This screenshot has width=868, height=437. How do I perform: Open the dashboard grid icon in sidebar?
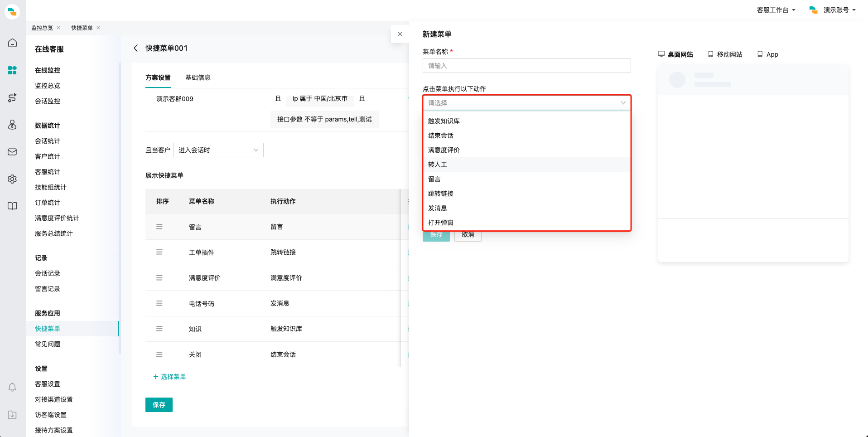[x=12, y=70]
